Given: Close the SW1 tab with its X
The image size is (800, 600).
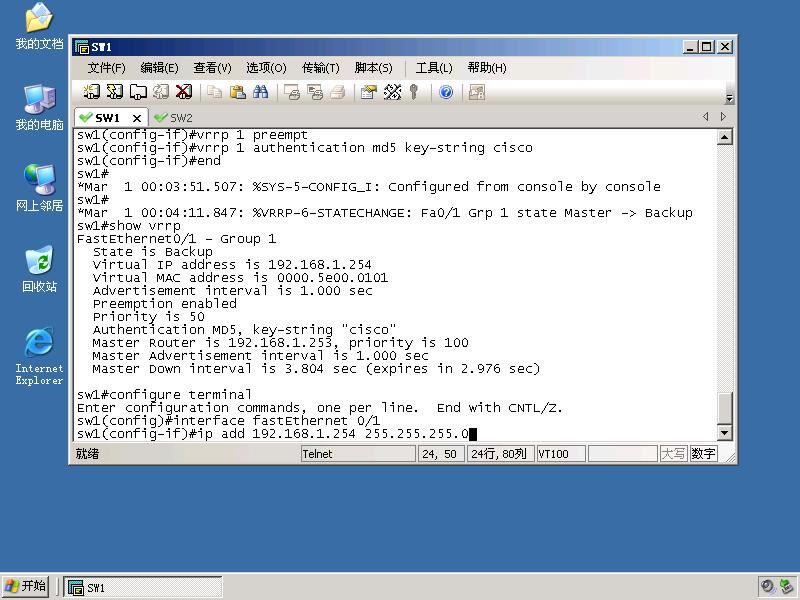Looking at the screenshot, I should point(137,118).
